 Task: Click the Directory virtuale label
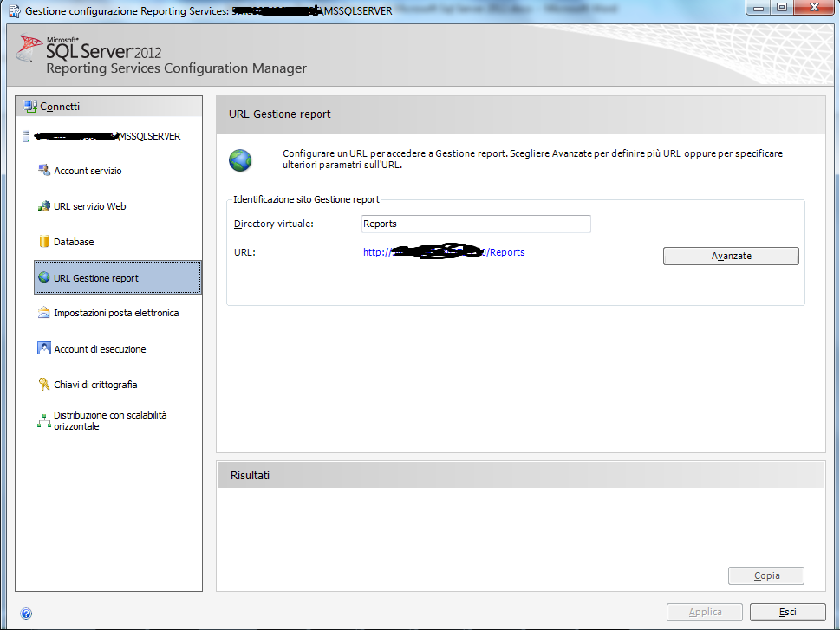point(274,224)
